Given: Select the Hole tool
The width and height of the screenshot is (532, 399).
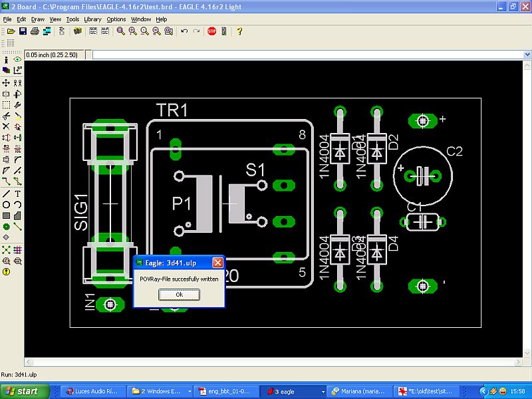Looking at the screenshot, I should pyautogui.click(x=6, y=237).
